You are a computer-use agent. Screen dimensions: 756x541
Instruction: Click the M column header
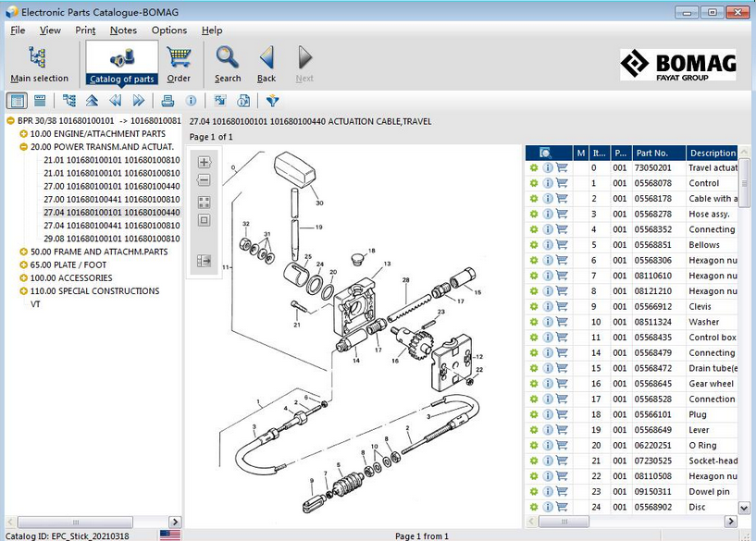click(581, 154)
